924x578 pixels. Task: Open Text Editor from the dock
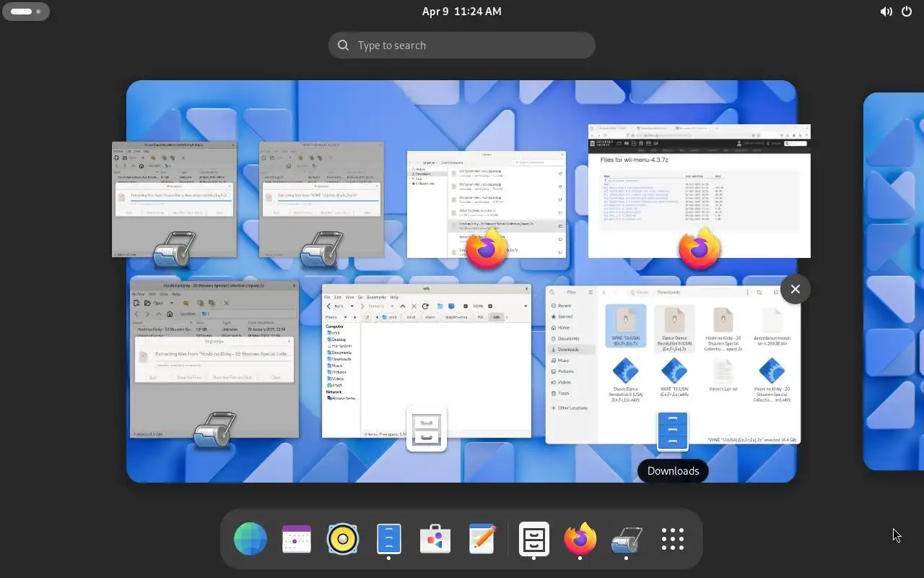click(x=481, y=539)
